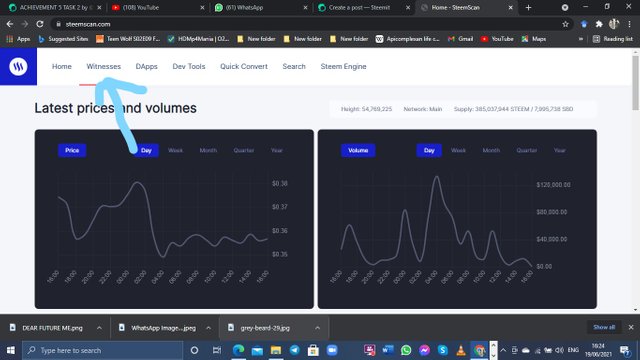The image size is (640, 360).
Task: Open the Gmail bookmark
Action: tap(460, 39)
